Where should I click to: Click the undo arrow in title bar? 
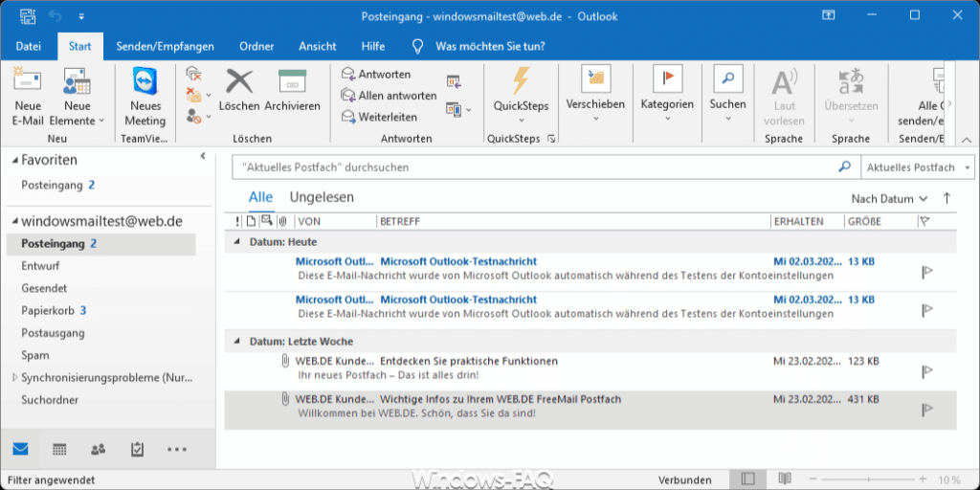(x=55, y=15)
